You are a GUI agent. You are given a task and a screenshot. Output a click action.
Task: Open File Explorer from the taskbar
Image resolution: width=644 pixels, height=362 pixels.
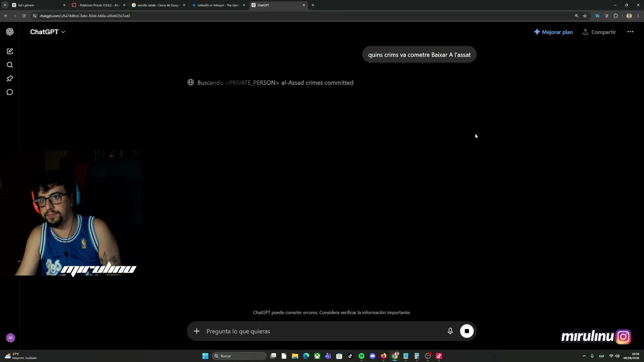tap(295, 356)
